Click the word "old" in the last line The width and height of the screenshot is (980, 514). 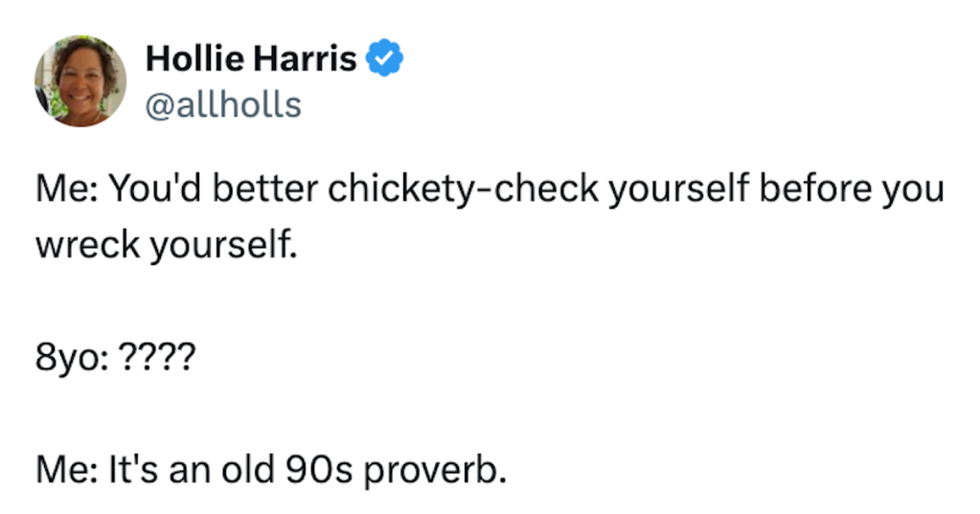[x=245, y=471]
